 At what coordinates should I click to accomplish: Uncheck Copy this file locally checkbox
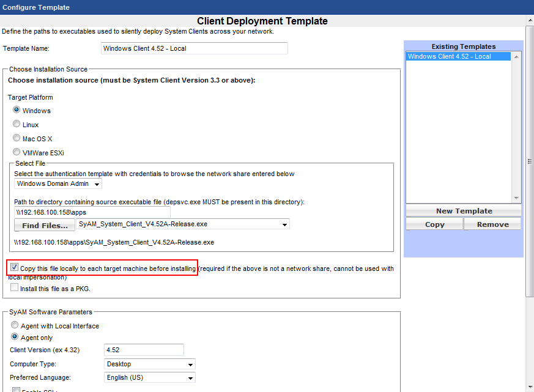[x=15, y=268]
